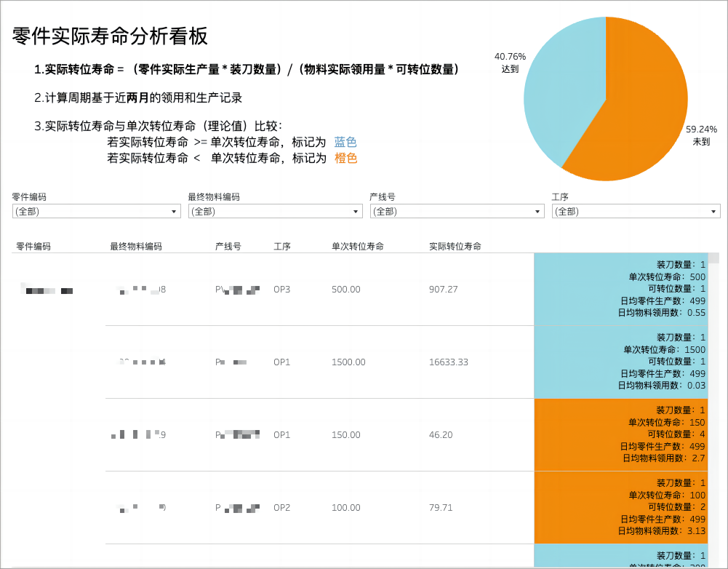Click the 实际转位寿命 column header
This screenshot has width=728, height=569.
pos(455,247)
